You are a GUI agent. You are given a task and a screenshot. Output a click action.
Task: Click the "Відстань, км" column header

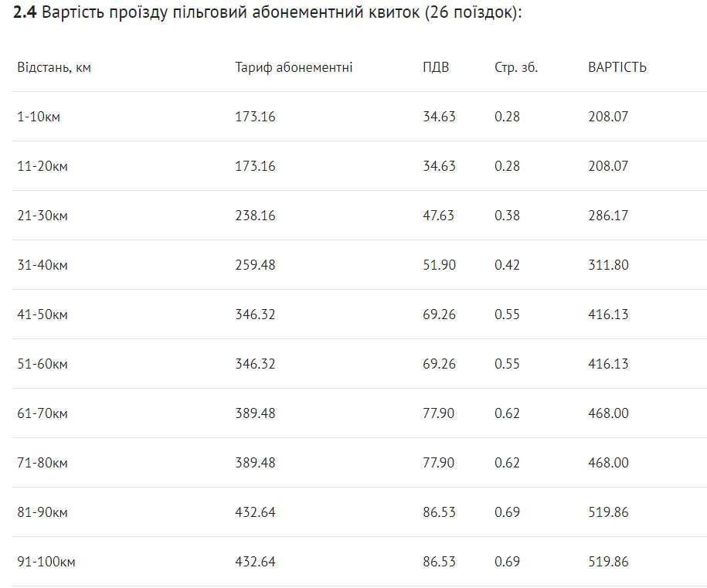tap(54, 67)
